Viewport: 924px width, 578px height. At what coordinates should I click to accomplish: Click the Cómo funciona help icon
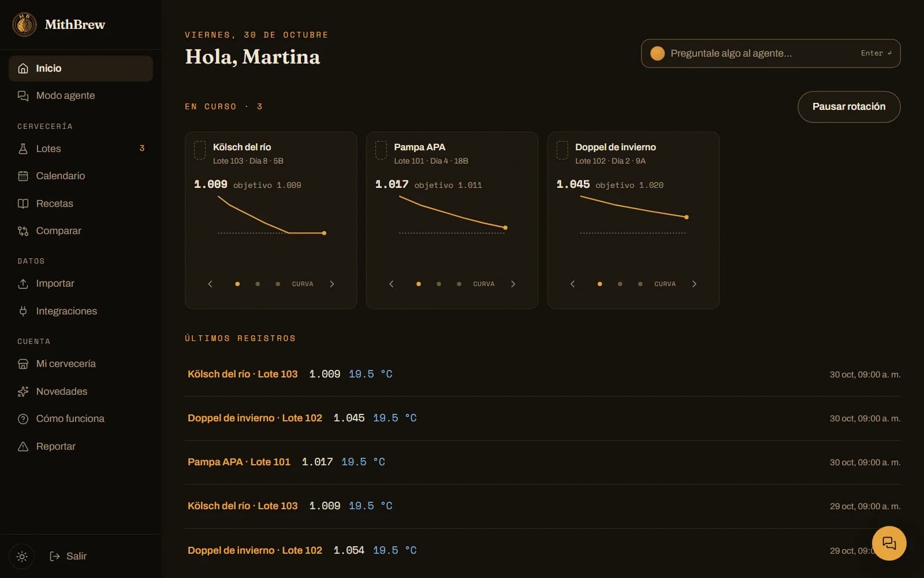click(x=23, y=418)
